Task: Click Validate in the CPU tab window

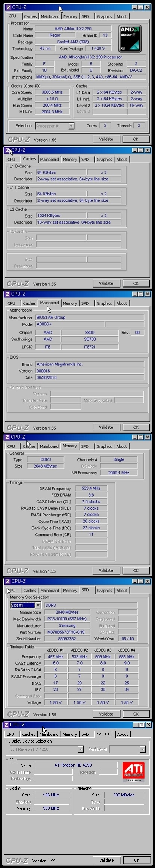Action: [x=106, y=139]
